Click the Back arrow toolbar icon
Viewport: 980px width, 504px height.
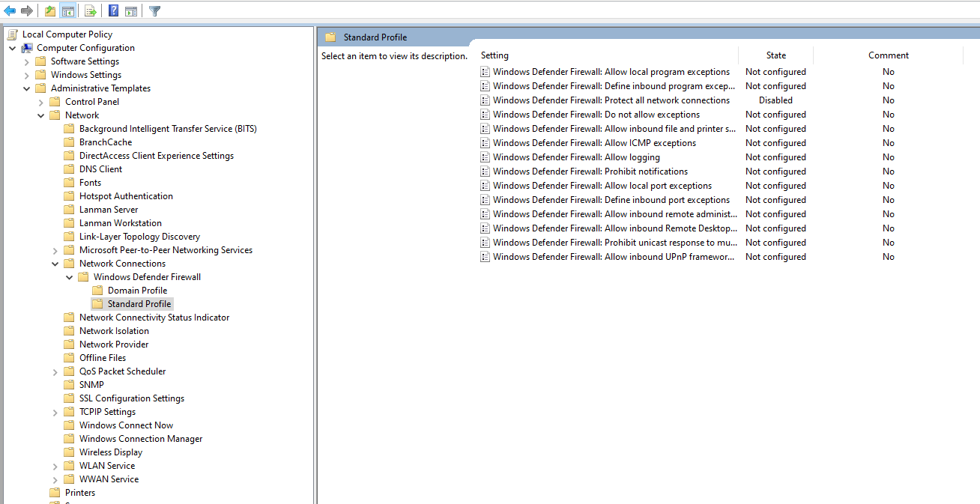coord(10,10)
